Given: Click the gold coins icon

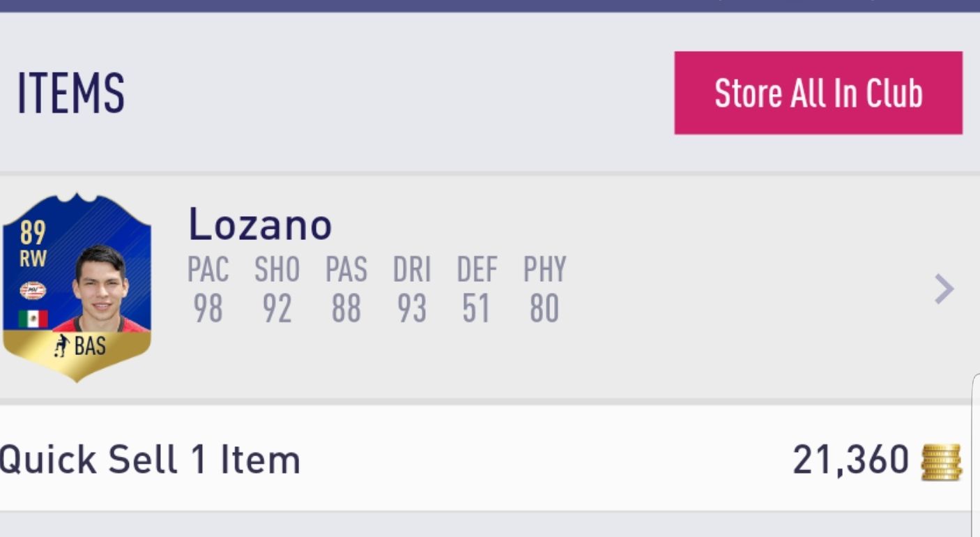Looking at the screenshot, I should (941, 461).
